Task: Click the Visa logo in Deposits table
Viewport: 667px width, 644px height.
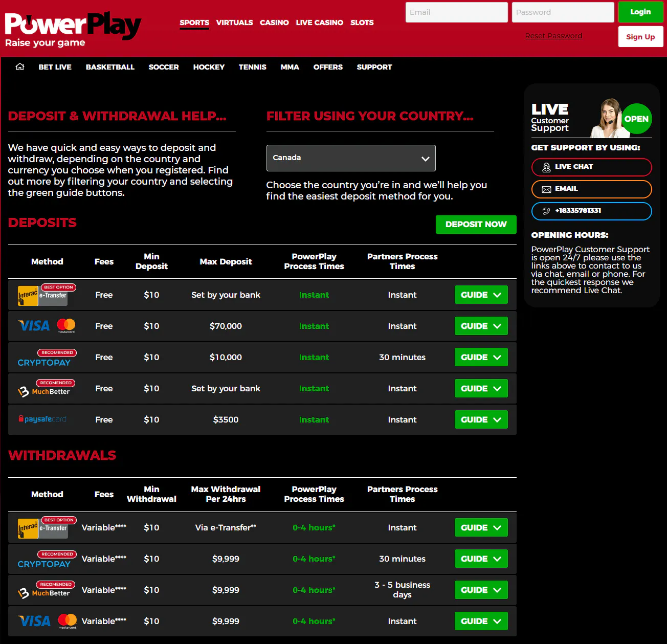Action: click(34, 326)
